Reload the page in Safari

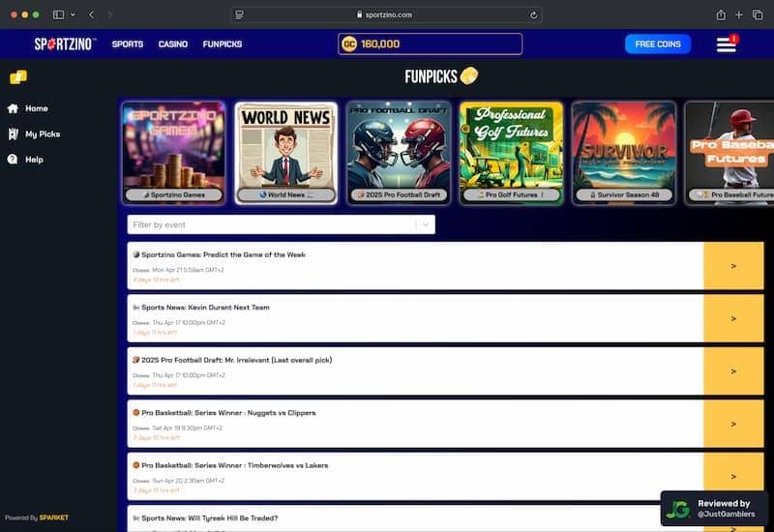pyautogui.click(x=534, y=15)
